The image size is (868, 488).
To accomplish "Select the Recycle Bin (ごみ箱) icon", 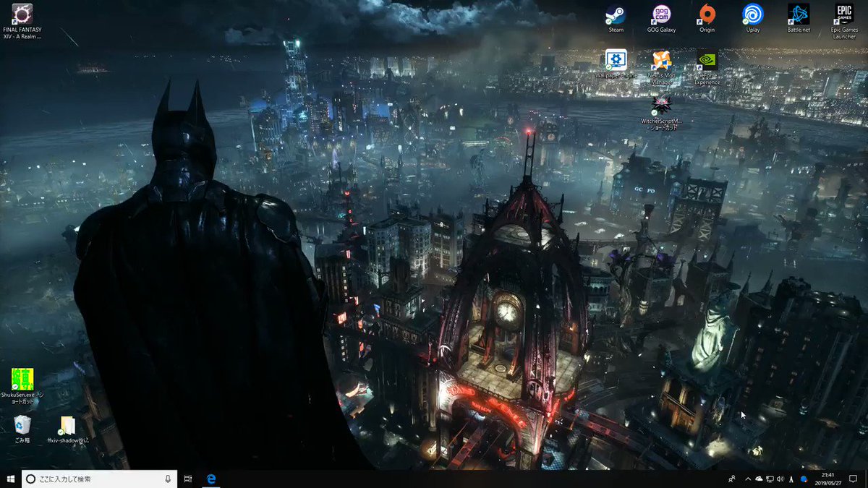I will [22, 429].
